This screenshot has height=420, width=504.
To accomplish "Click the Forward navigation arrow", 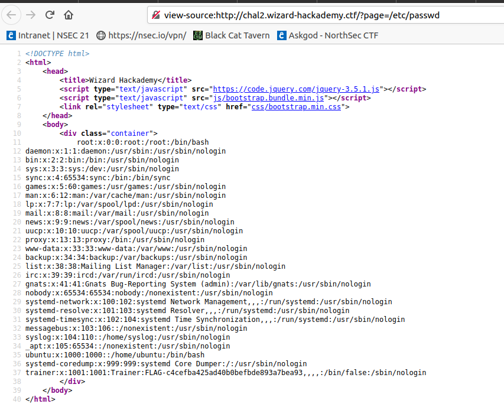I will [x=31, y=15].
